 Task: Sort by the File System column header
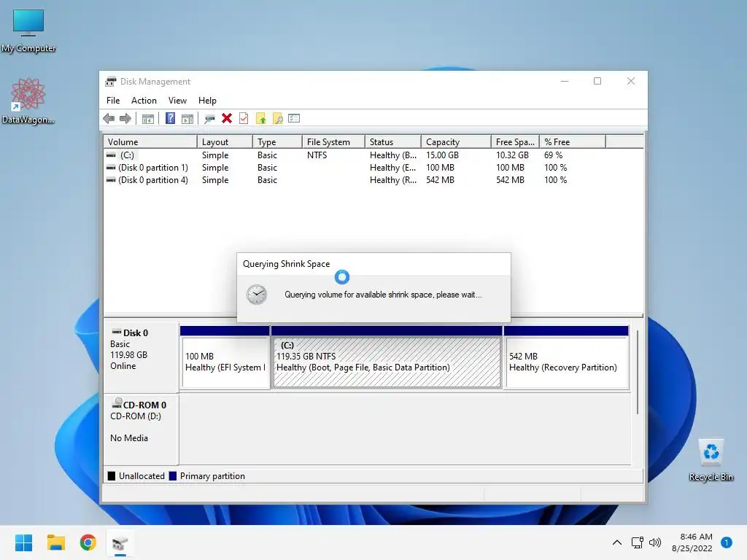click(x=333, y=142)
